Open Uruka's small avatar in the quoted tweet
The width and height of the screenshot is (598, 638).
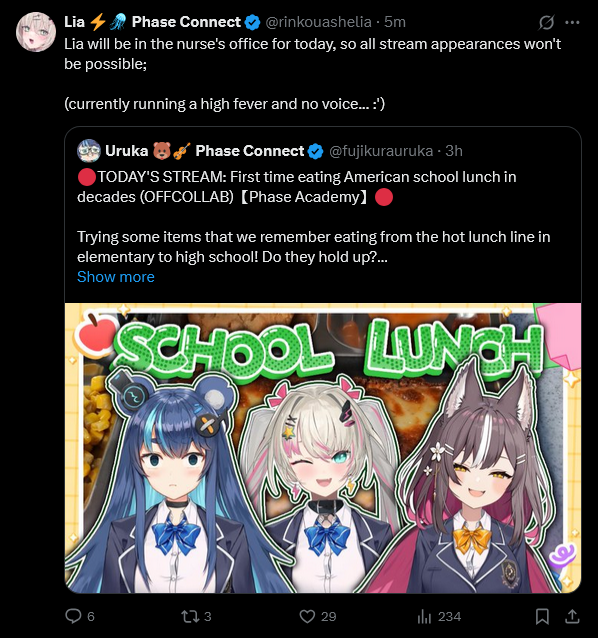(89, 151)
